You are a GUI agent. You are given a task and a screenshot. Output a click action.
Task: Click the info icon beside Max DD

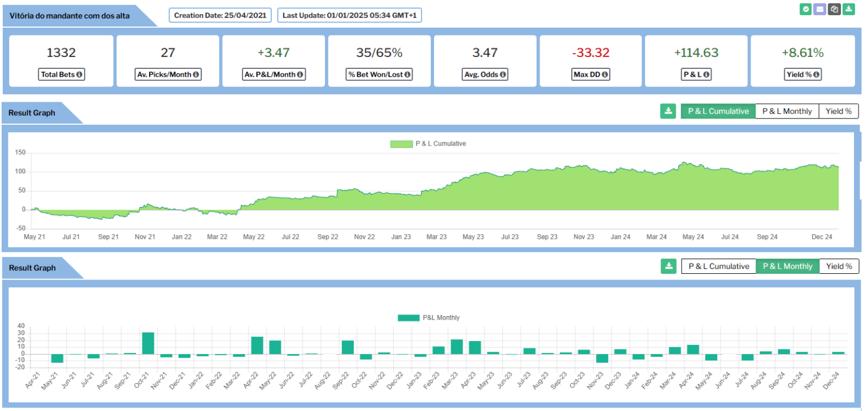605,75
